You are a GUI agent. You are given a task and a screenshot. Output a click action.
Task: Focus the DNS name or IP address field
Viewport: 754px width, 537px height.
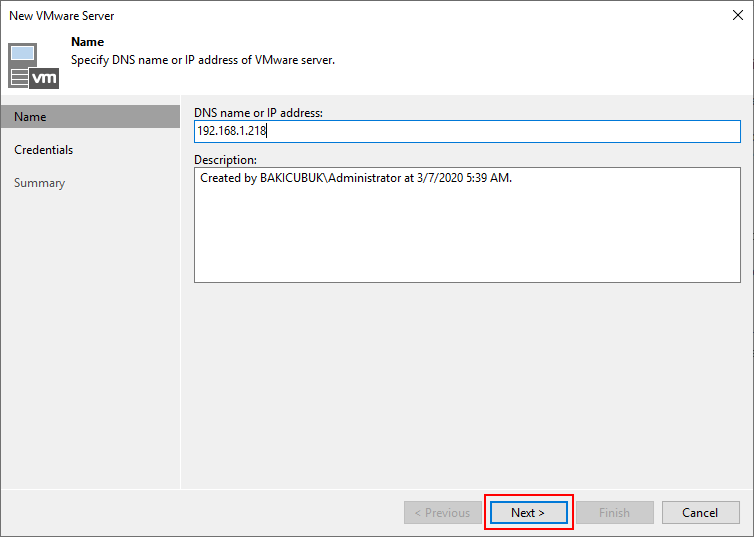(467, 131)
